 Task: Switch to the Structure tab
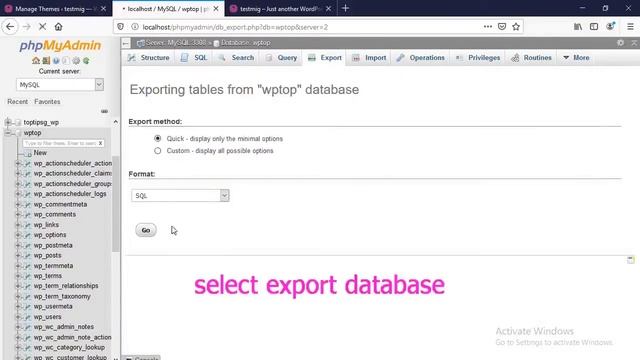[x=149, y=58]
